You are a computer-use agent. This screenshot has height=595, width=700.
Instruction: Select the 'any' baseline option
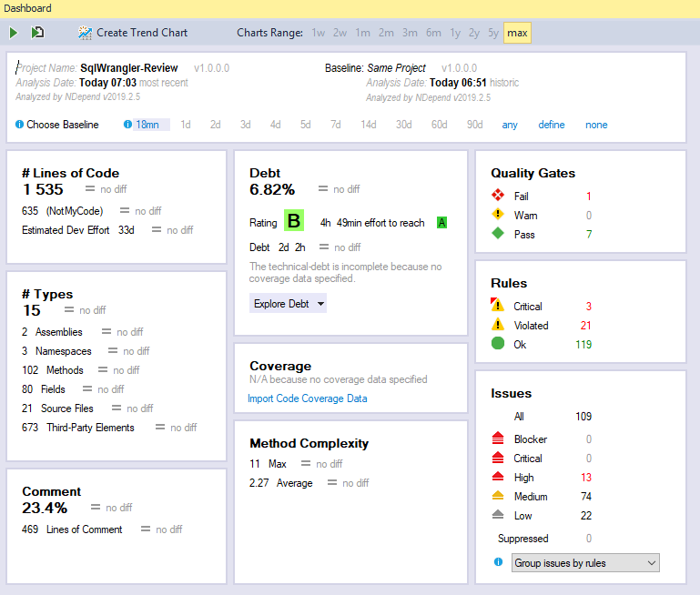[x=510, y=125]
